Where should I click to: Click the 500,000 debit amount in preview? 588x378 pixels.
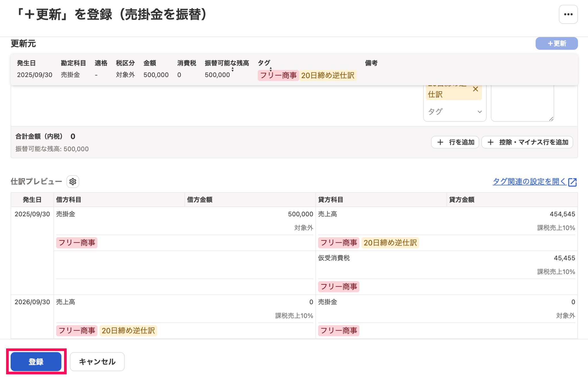coord(300,214)
